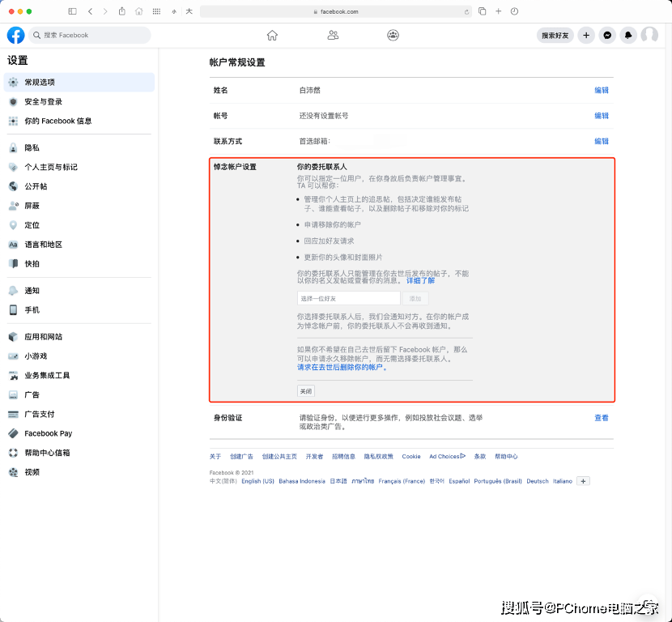Open the Groups icon in top navigation

393,35
